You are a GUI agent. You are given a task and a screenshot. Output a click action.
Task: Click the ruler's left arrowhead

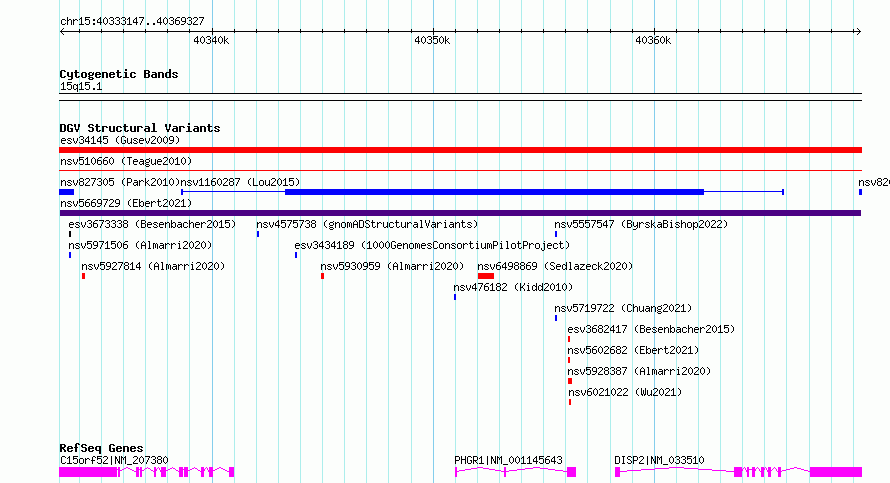pos(62,32)
